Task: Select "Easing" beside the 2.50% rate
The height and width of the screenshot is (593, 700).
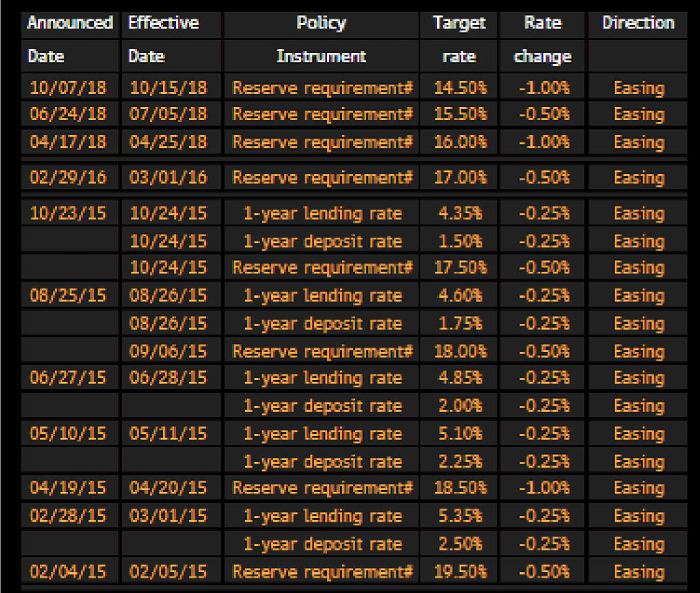Action: (639, 544)
